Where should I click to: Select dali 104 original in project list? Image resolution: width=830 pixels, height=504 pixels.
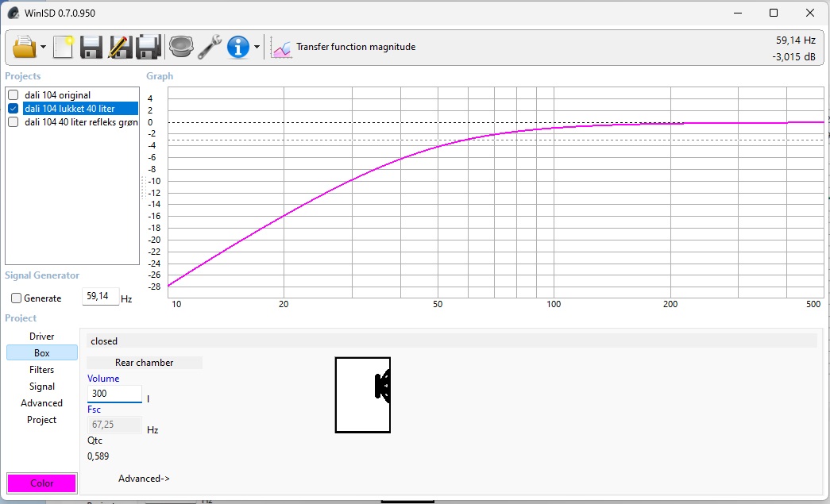tap(57, 95)
